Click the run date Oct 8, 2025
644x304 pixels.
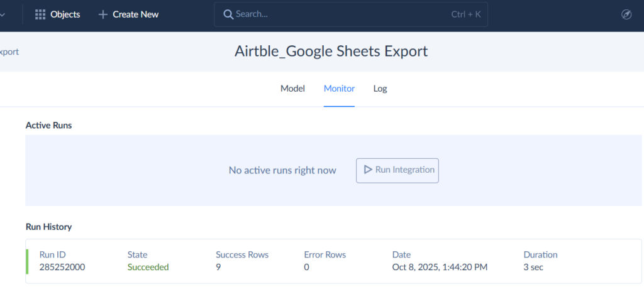click(440, 267)
